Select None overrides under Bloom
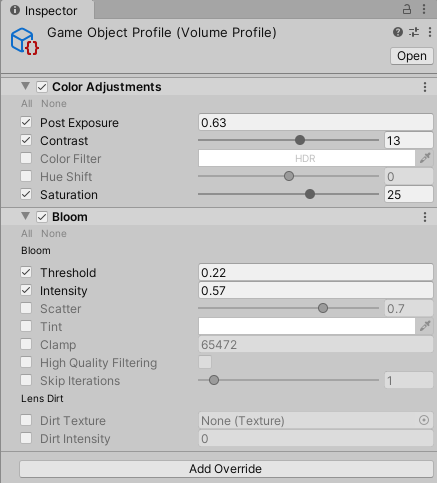The height and width of the screenshot is (483, 437). [54, 234]
